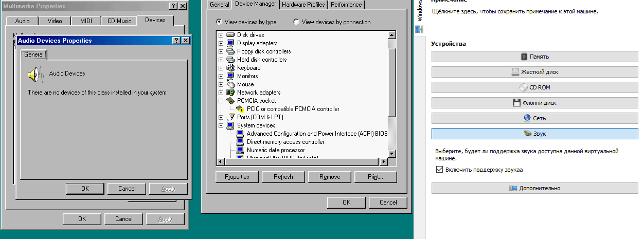This screenshot has width=644, height=239.
Task: Click the Сеть device button
Action: (535, 118)
